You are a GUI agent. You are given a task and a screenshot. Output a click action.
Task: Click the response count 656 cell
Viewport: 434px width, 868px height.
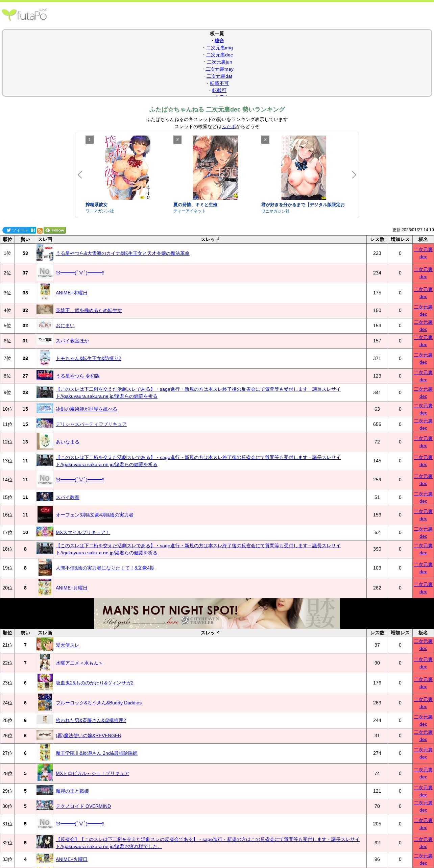click(377, 424)
